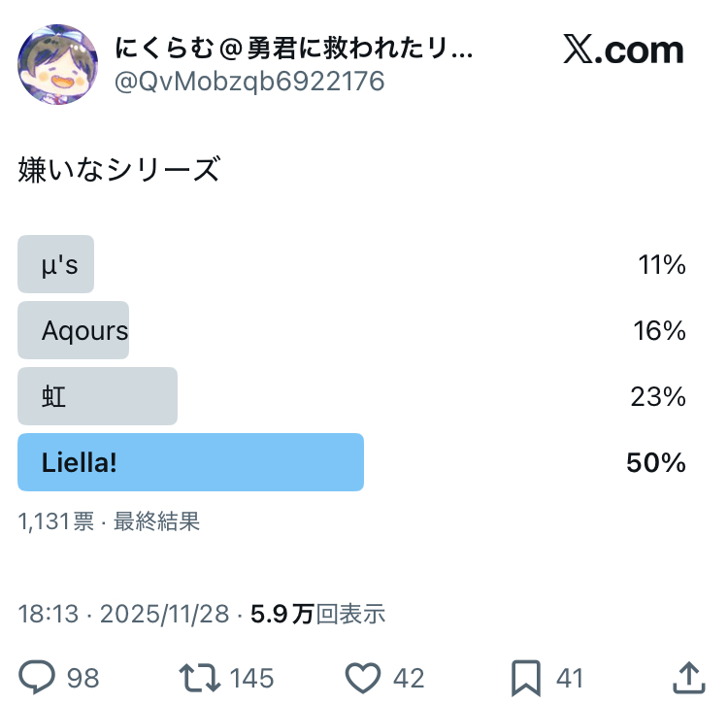Click the 嫌いなシリーズ post text

point(118,170)
